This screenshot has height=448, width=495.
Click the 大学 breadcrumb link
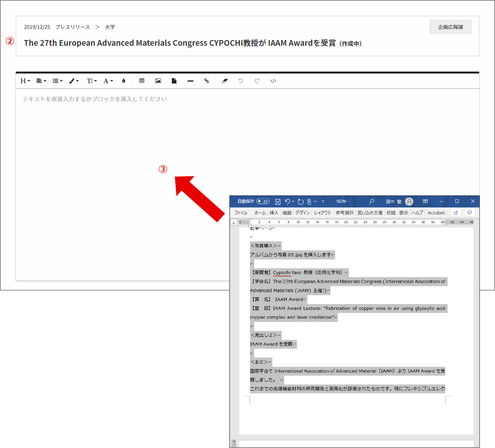click(110, 27)
